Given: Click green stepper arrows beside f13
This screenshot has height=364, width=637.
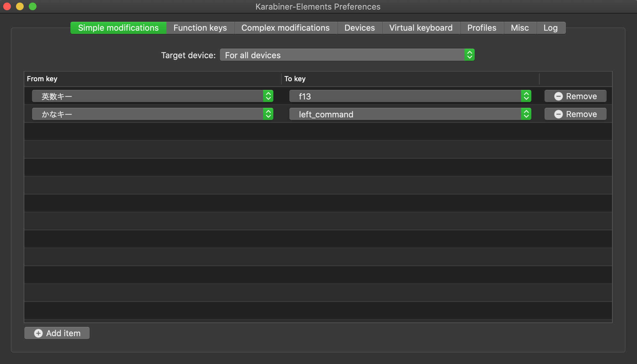Looking at the screenshot, I should tap(526, 96).
